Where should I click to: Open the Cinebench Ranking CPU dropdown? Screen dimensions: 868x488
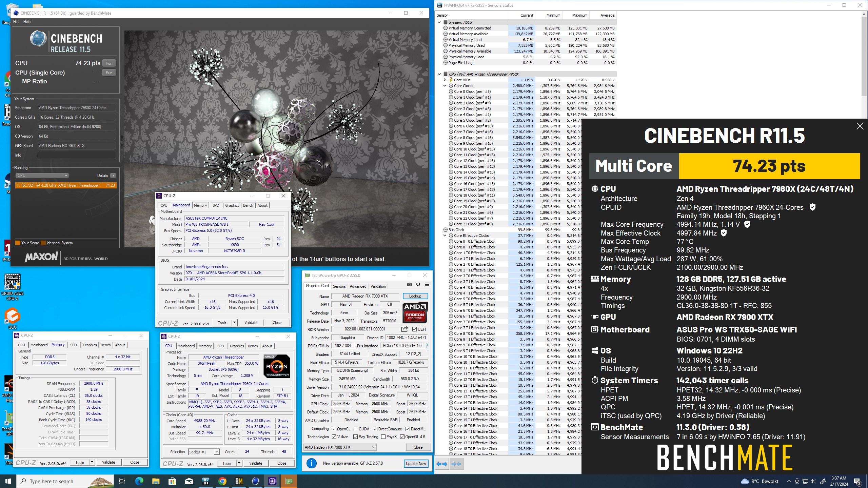coord(42,175)
